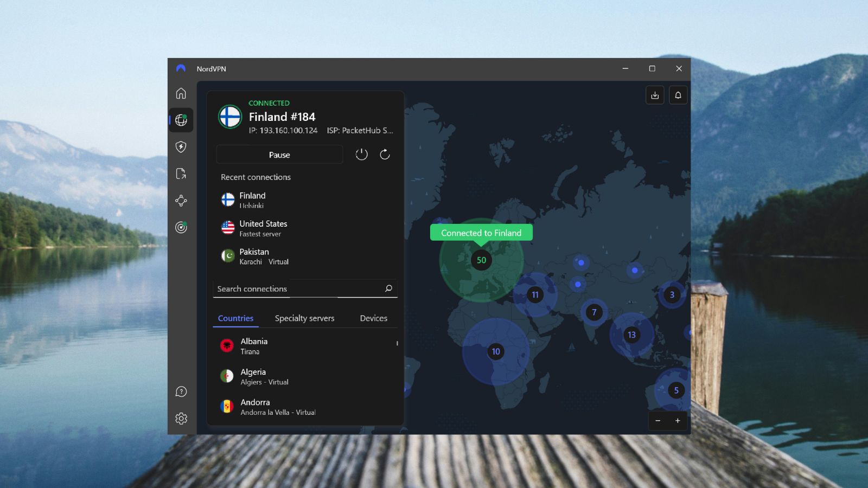Disconnect using the power icon next to Pause
Viewport: 868px width, 488px height.
[x=361, y=154]
